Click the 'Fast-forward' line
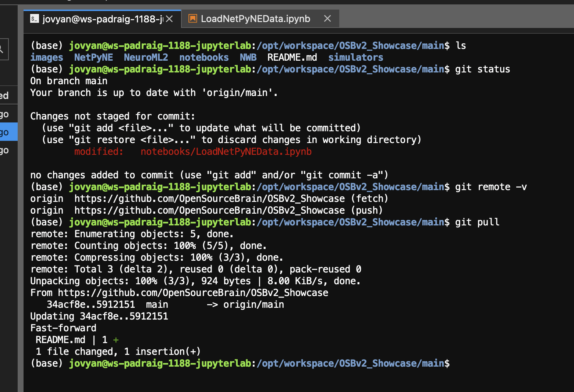 point(63,328)
